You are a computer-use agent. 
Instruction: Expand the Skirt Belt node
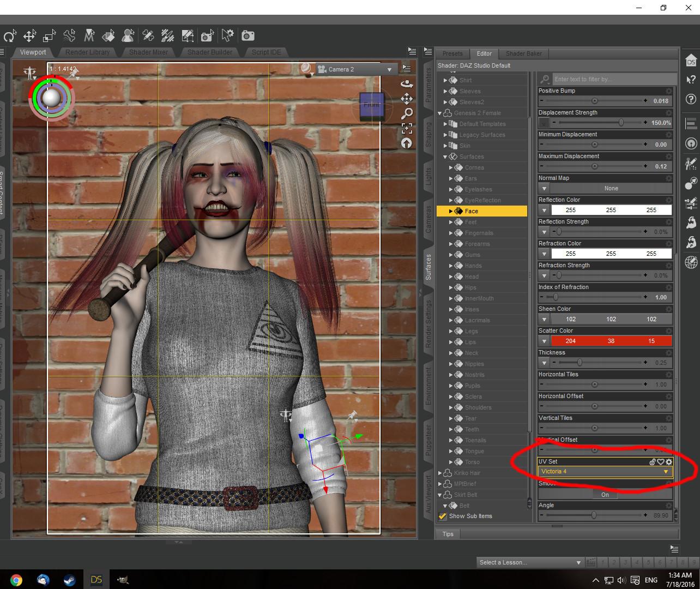point(440,495)
